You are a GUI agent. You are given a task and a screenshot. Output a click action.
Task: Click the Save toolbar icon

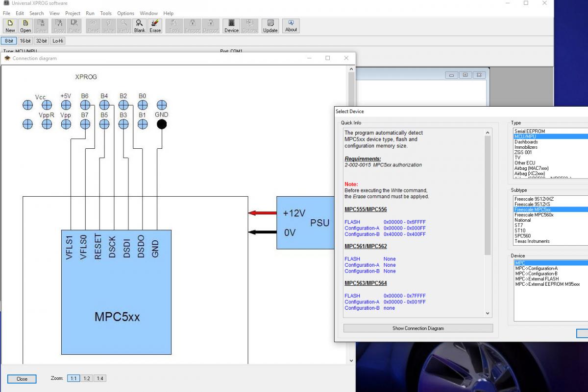[x=41, y=26]
